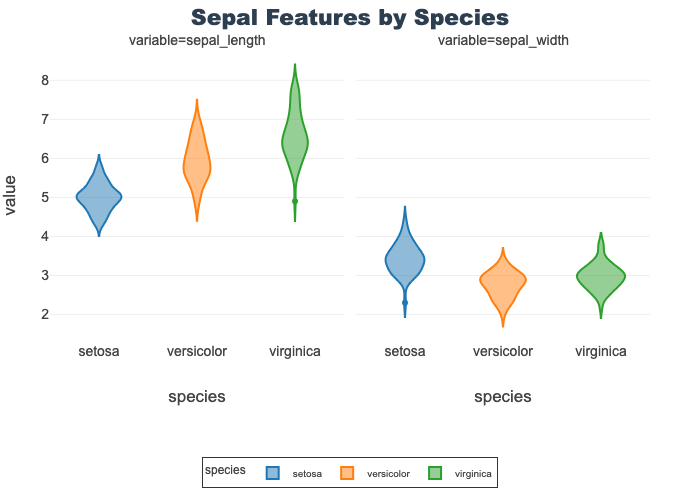Toggle setosa legend color swatch
700x500 pixels.
click(x=272, y=473)
